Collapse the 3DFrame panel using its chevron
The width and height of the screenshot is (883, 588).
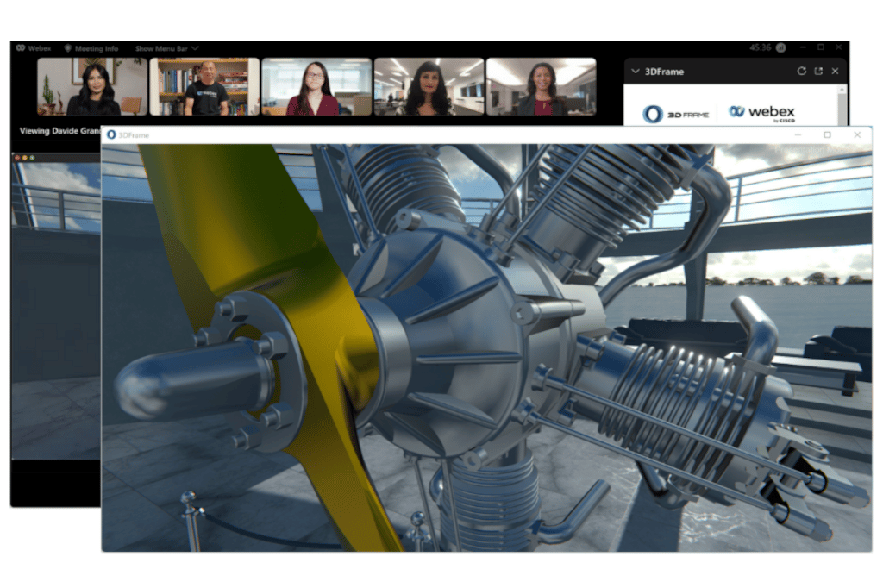coord(636,71)
